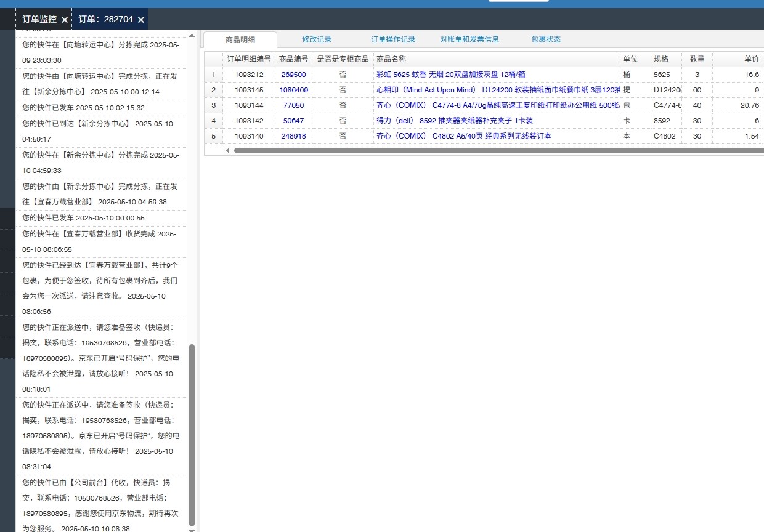Switch to the 订单监控 tab
The height and width of the screenshot is (532, 764).
click(39, 19)
